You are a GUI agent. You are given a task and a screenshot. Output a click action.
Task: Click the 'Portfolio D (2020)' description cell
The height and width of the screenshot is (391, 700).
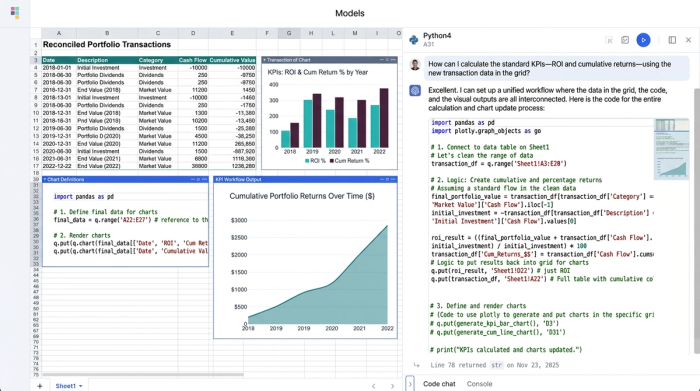107,136
